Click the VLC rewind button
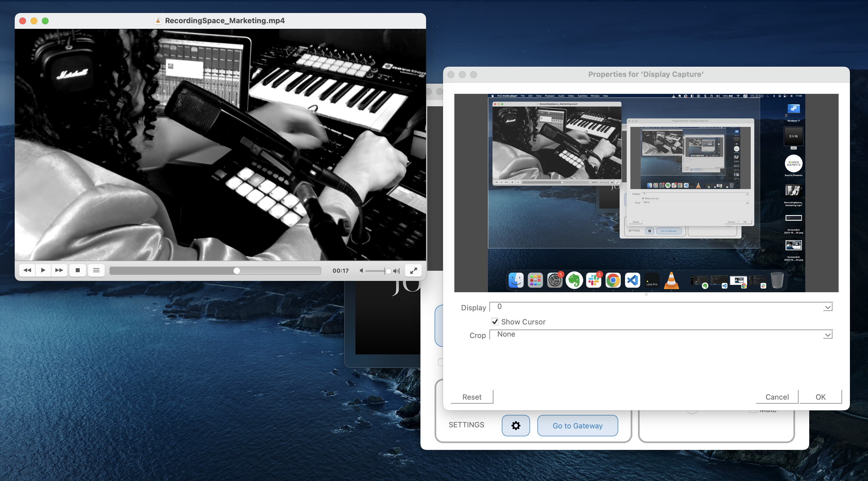868x481 pixels. [27, 270]
